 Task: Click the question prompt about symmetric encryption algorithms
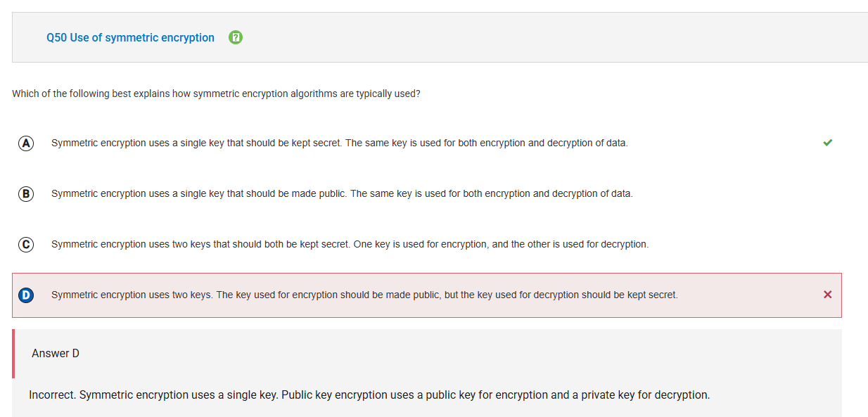tap(216, 94)
